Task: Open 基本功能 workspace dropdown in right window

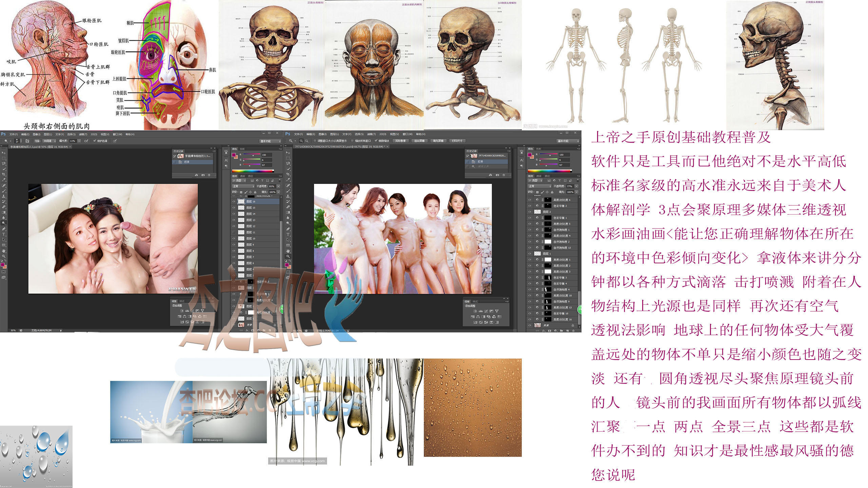Action: point(568,141)
